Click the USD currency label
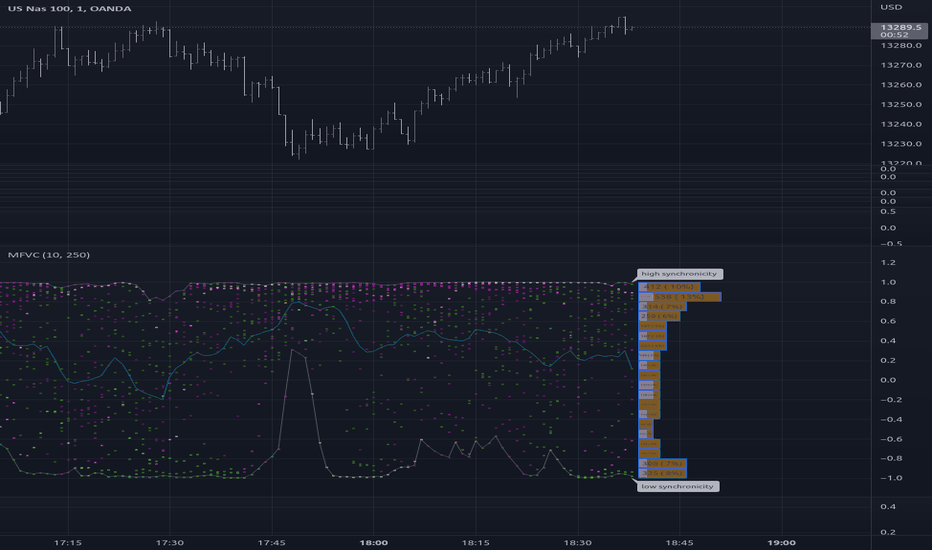 click(x=891, y=7)
